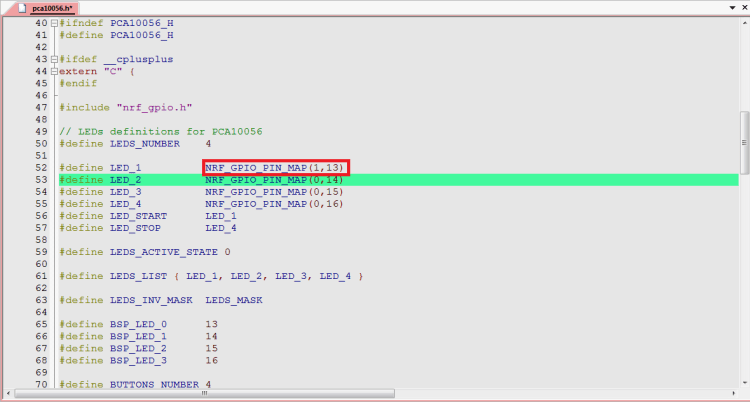The image size is (750, 402).
Task: Collapse the #ifndef PCA10056_H fold at line 40
Action: pyautogui.click(x=54, y=23)
